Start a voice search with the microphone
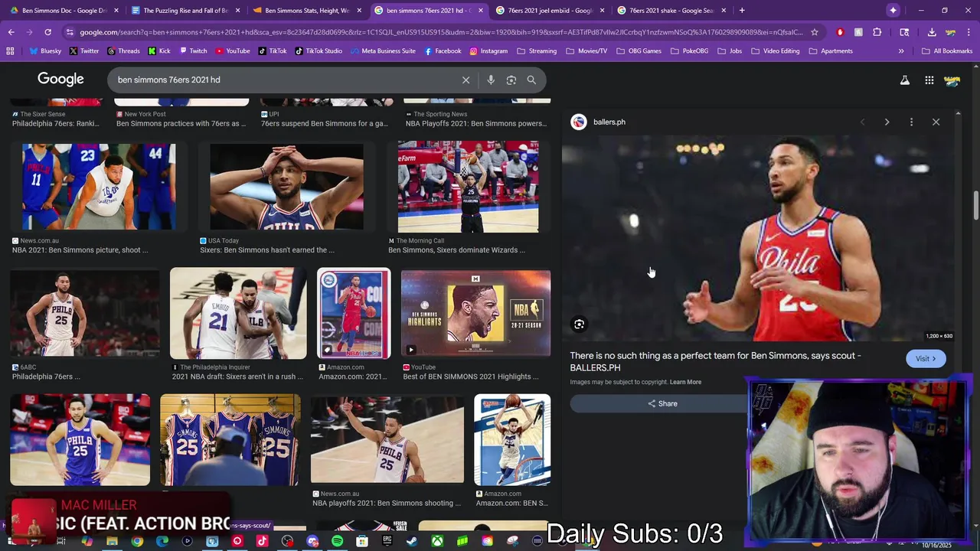 (x=491, y=80)
